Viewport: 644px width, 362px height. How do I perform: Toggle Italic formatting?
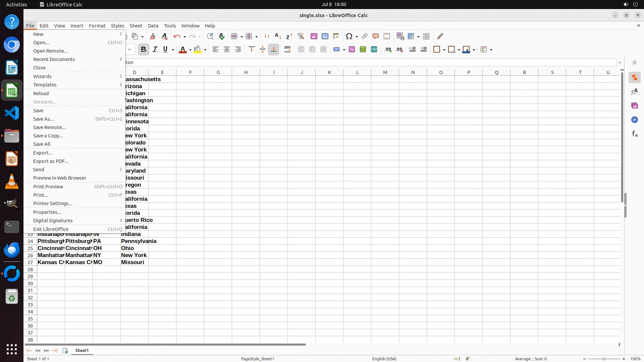click(x=155, y=50)
